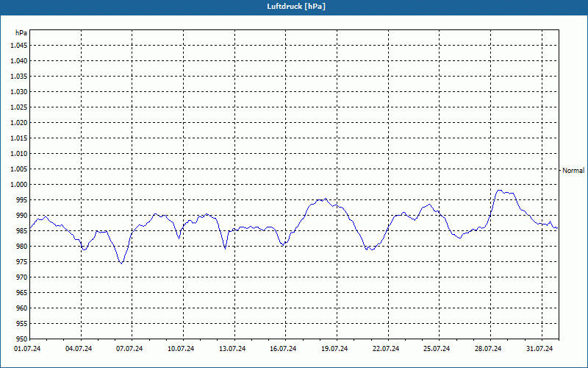Screen dimensions: 588x368
Task: Click the pressure curve's highest peak near 28.07.24
Action: pos(500,191)
